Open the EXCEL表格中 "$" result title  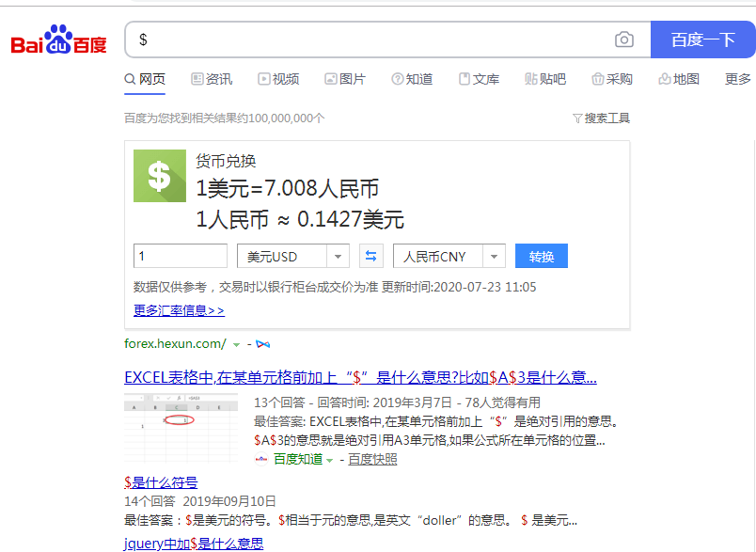click(361, 377)
